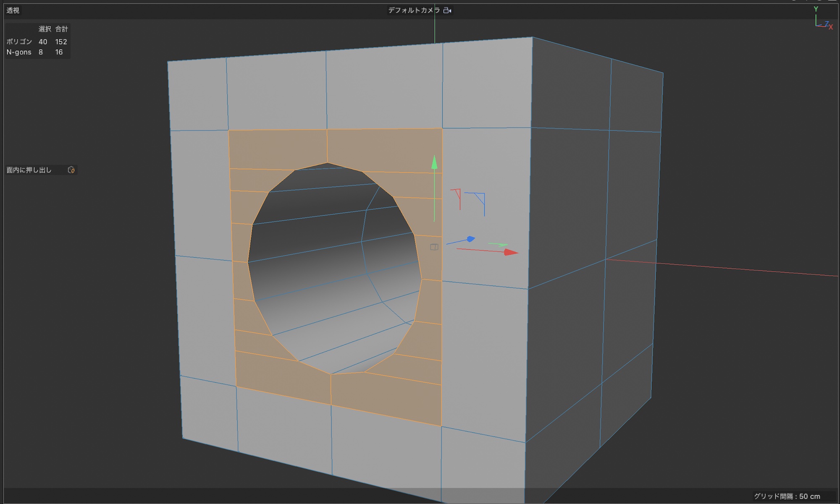Viewport: 840px width, 504px height.
Task: Click the red X-axis arrow tip
Action: pyautogui.click(x=512, y=252)
